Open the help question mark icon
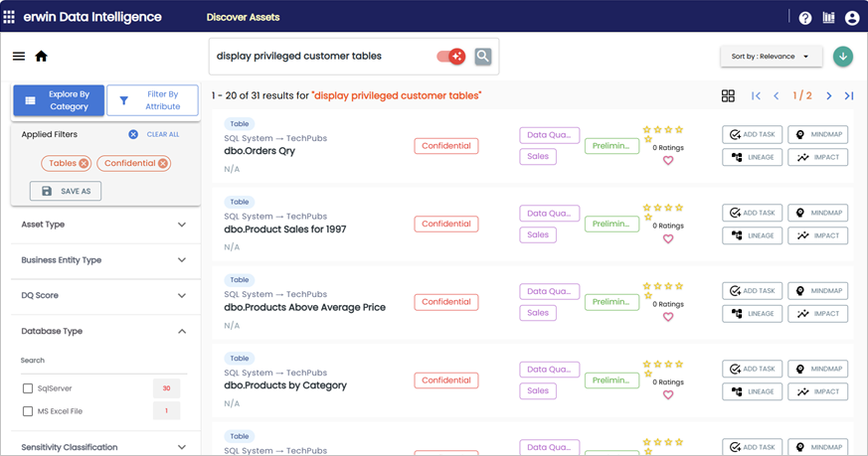 pyautogui.click(x=805, y=18)
